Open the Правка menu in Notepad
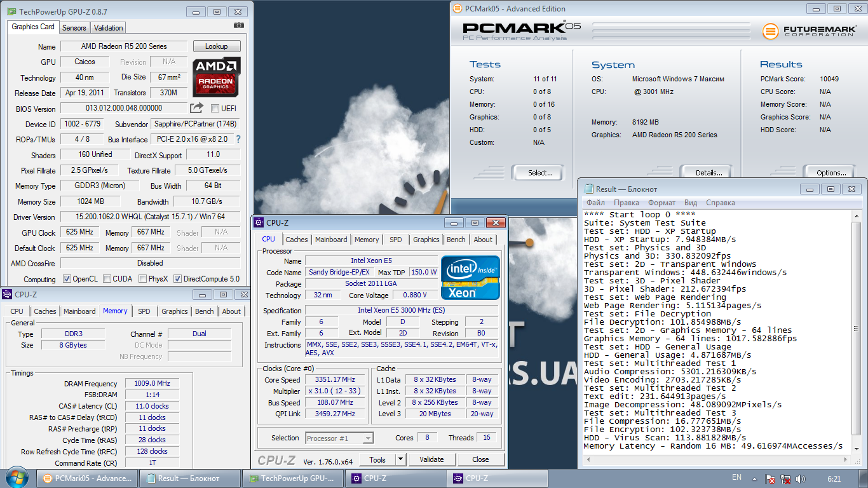868x488 pixels. pos(627,203)
